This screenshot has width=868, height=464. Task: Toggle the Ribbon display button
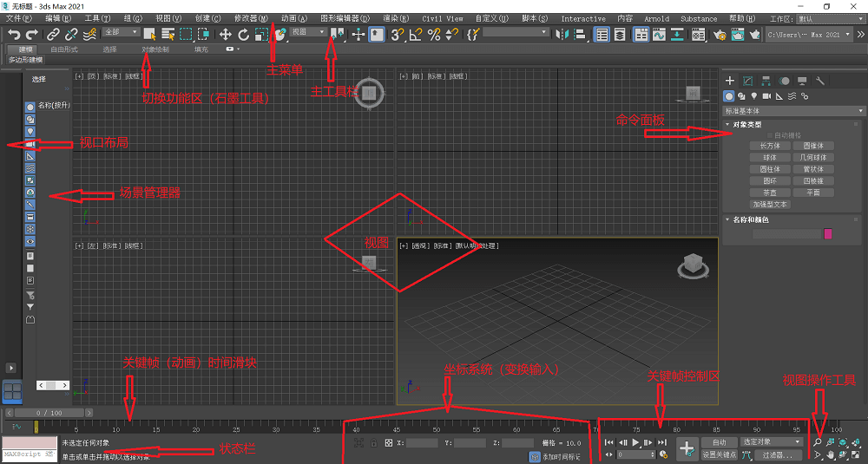[641, 35]
